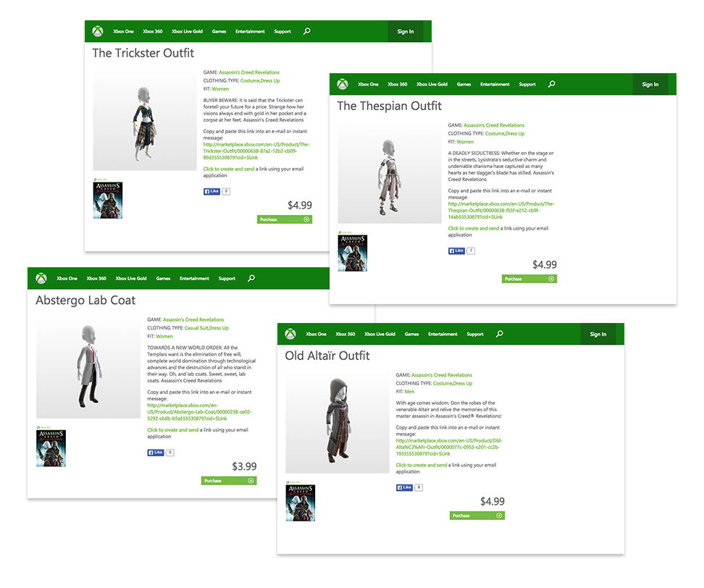Click Xbox logo in Trickster Outfit window
The image size is (704, 588).
pos(98,31)
